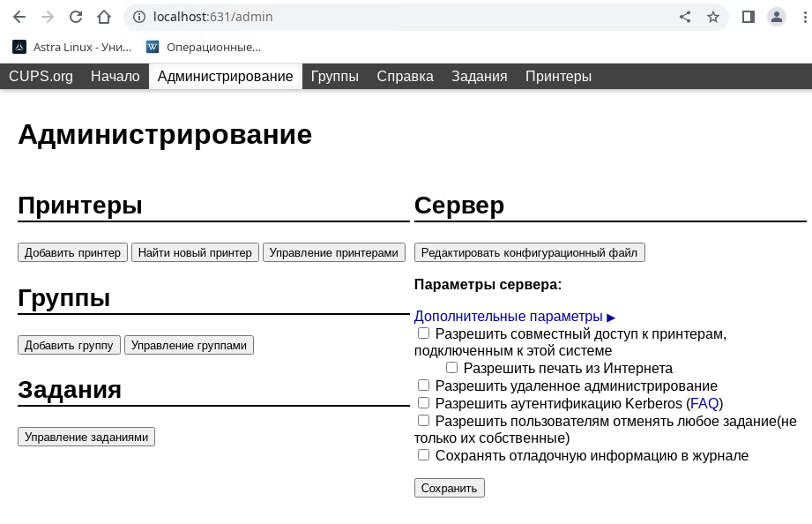Switch to the Группы tab
This screenshot has height=524, width=812.
pyautogui.click(x=334, y=76)
